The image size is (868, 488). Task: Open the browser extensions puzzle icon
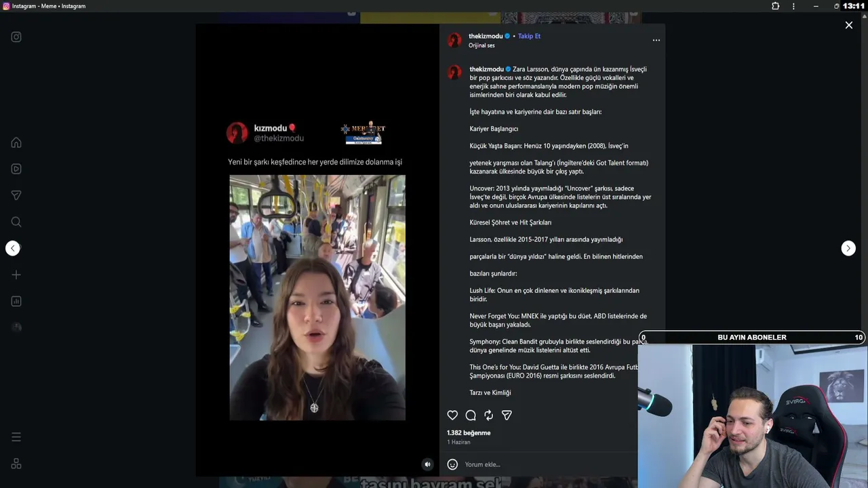[776, 6]
